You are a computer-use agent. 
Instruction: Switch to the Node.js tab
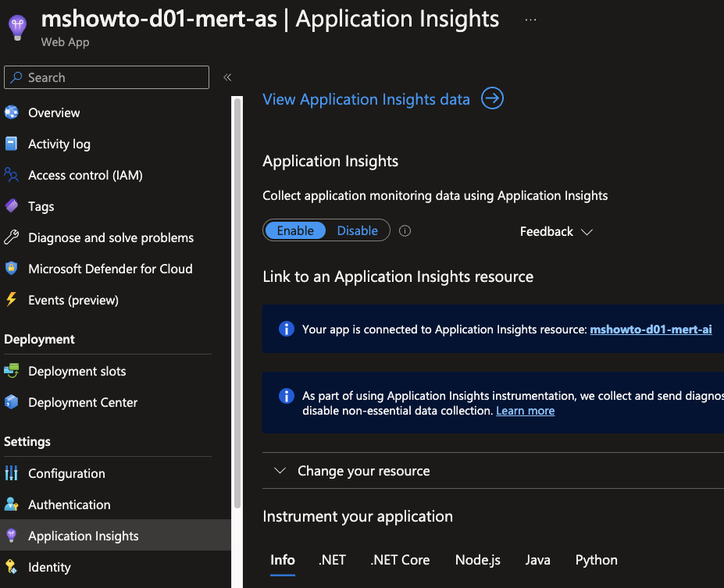coord(478,560)
